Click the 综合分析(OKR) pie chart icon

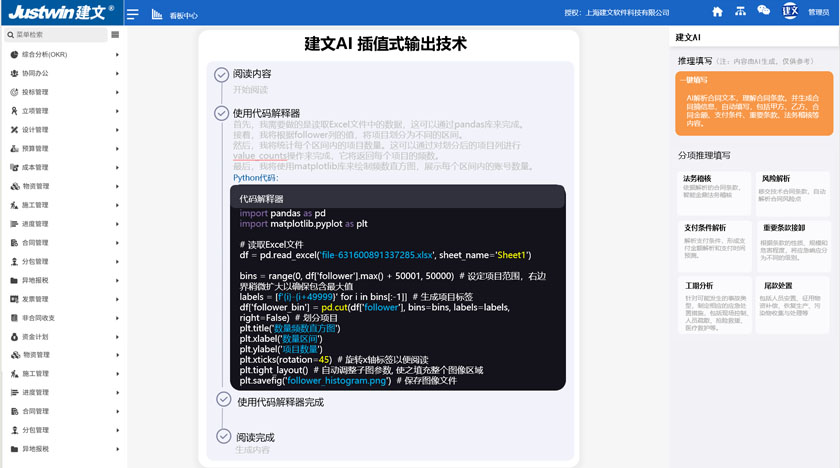15,55
